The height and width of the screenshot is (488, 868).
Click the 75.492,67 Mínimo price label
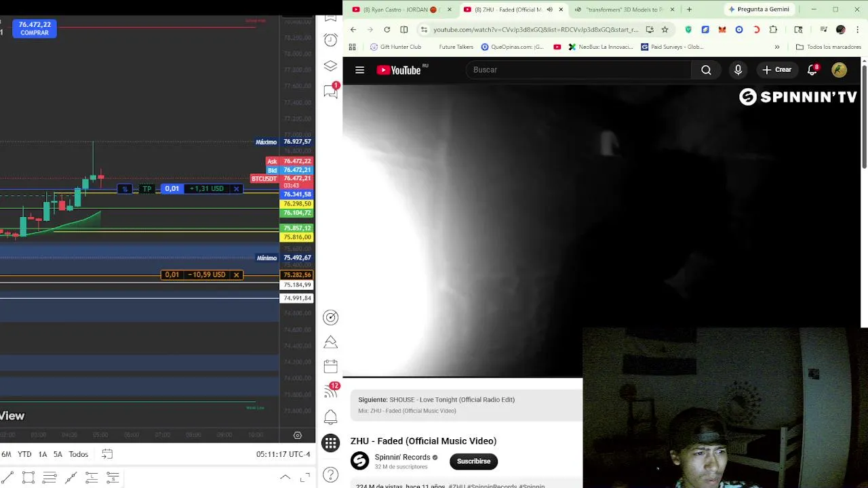tap(297, 258)
